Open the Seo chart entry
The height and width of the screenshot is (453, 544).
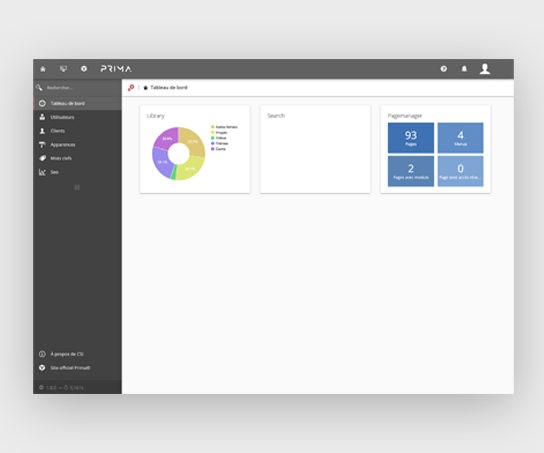[78, 172]
